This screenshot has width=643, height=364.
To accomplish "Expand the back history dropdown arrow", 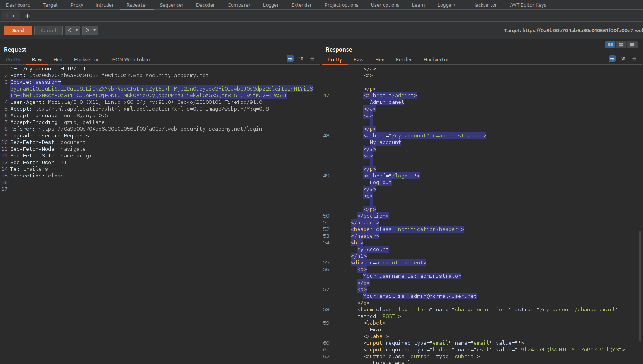I will (77, 30).
